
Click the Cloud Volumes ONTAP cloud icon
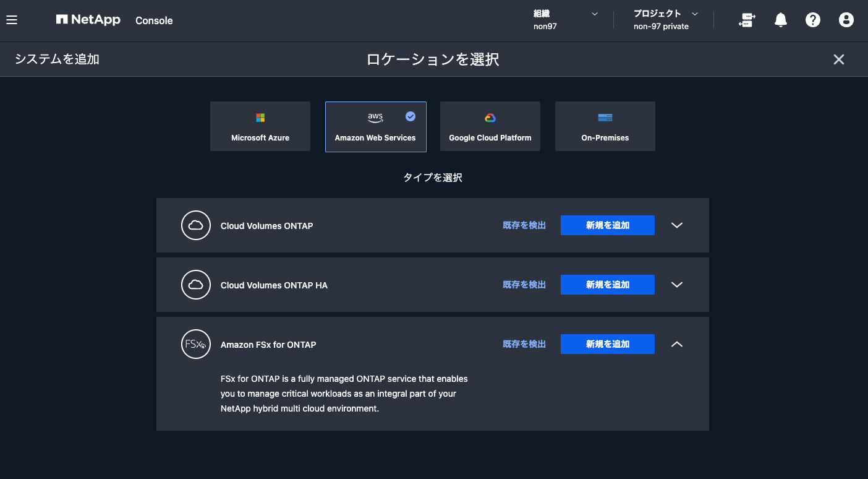point(196,225)
